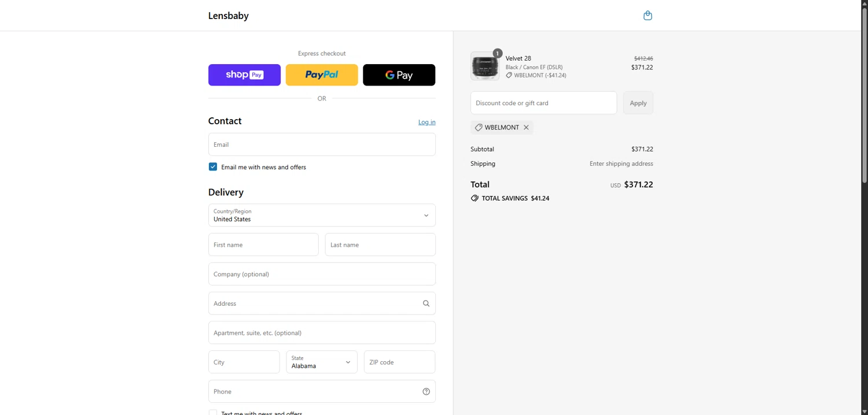
Task: Open the Country/Region dropdown
Action: tap(322, 215)
